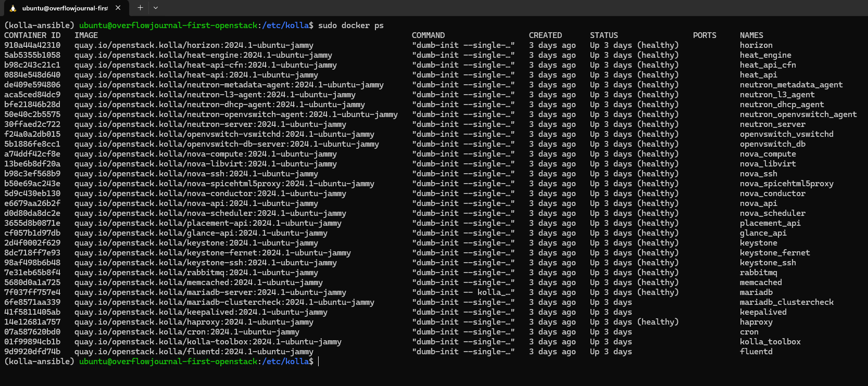
Task: Click container ID 910a44a42310
Action: click(32, 45)
